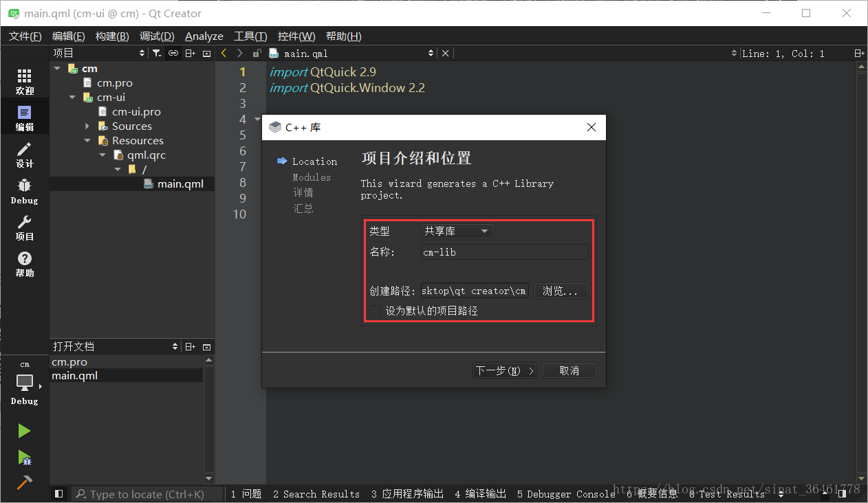Build the project with hammer icon
The image size is (868, 503).
[x=24, y=482]
